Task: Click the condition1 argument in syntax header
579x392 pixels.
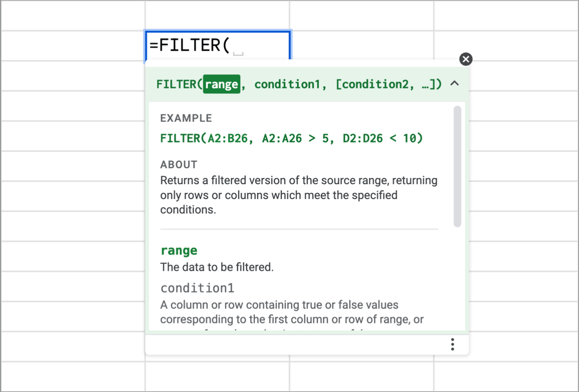Action: point(287,84)
